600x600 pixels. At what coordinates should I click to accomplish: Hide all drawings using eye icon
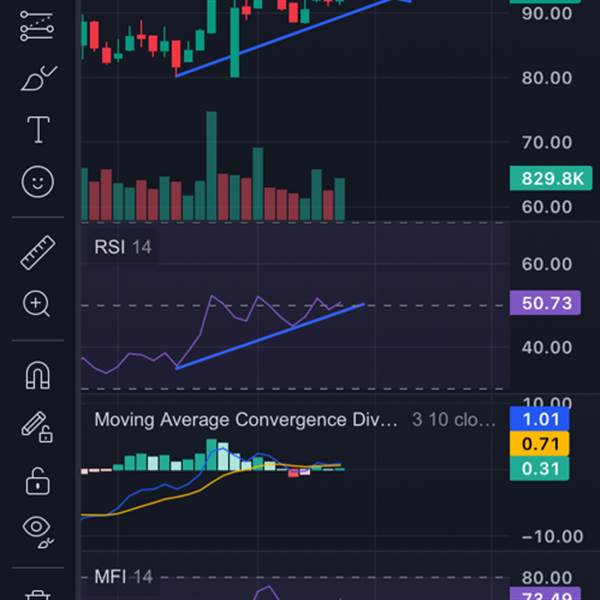point(38,531)
